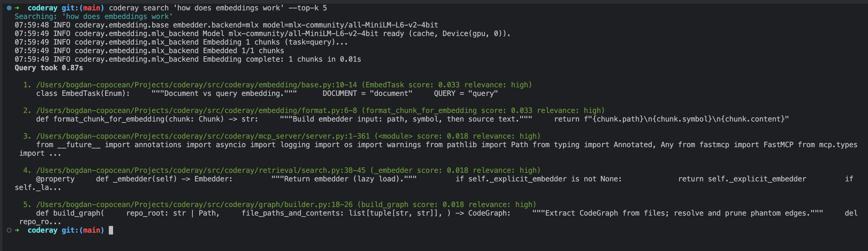Click 'class EmbedTask(Enum):' snippet text
This screenshot has width=868, height=251.
[83, 93]
